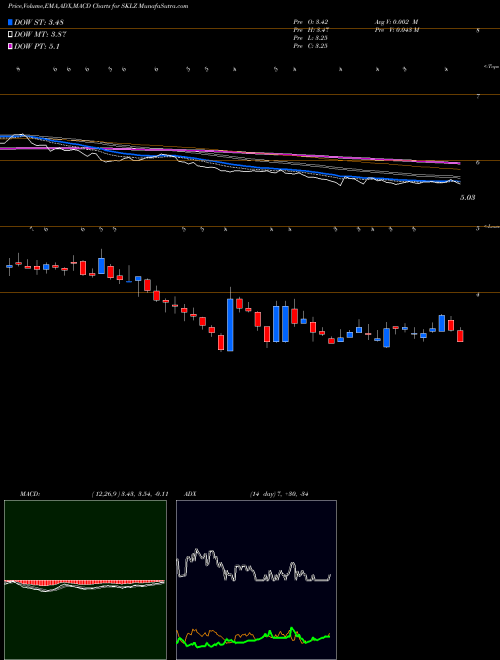Click the 5.03 price label on the EMA chart
This screenshot has width=500, height=660.
467,197
